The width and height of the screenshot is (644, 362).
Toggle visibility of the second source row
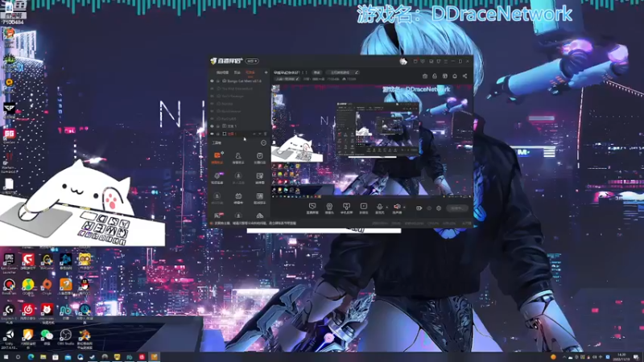pos(212,88)
